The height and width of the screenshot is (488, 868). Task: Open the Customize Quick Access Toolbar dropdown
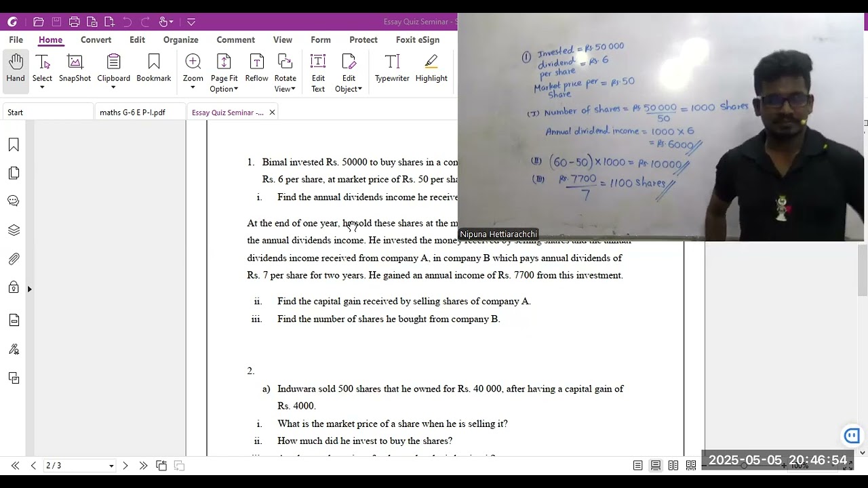(x=191, y=22)
